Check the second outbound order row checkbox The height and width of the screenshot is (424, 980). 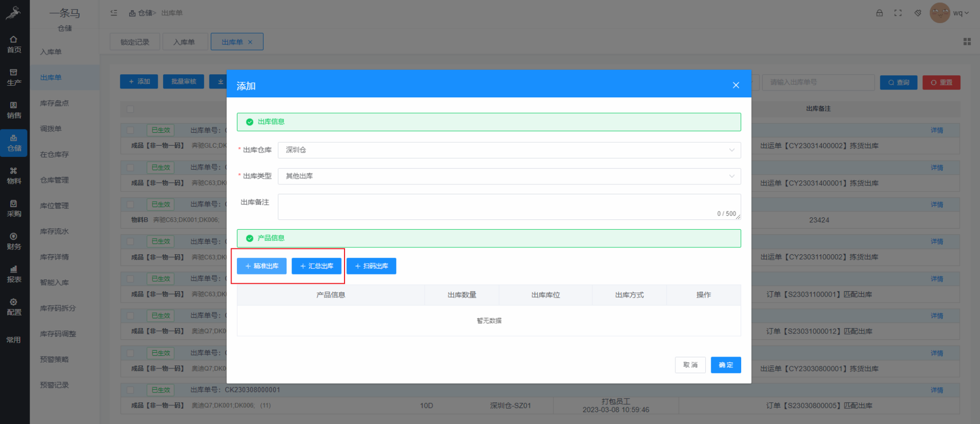pyautogui.click(x=130, y=167)
